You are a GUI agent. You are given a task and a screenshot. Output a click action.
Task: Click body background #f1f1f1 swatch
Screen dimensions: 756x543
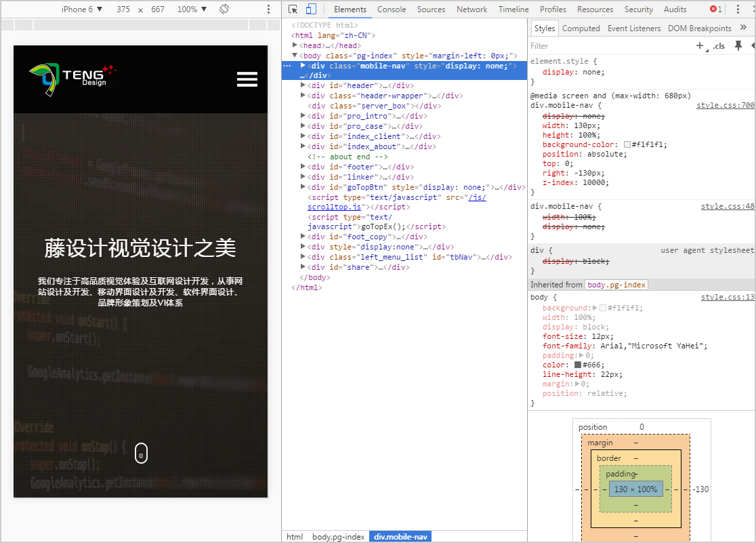click(603, 308)
